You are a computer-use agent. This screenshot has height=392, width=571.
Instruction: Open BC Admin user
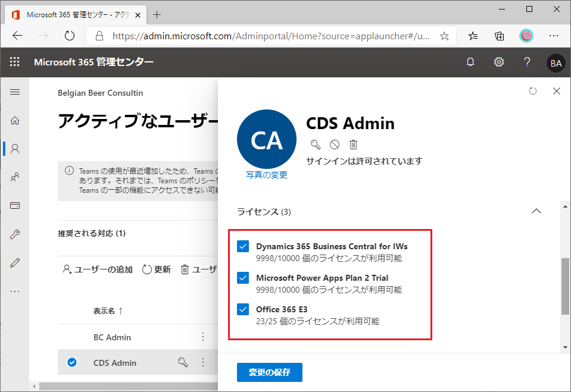click(x=112, y=337)
